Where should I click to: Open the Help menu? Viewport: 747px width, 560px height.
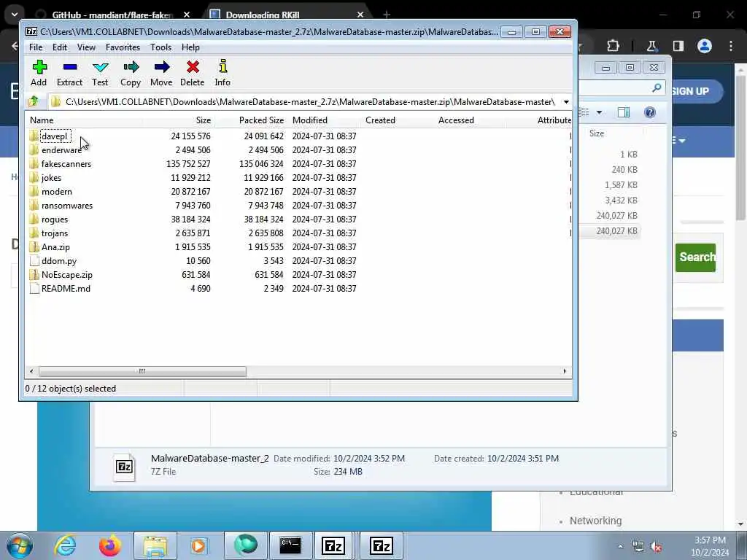190,47
